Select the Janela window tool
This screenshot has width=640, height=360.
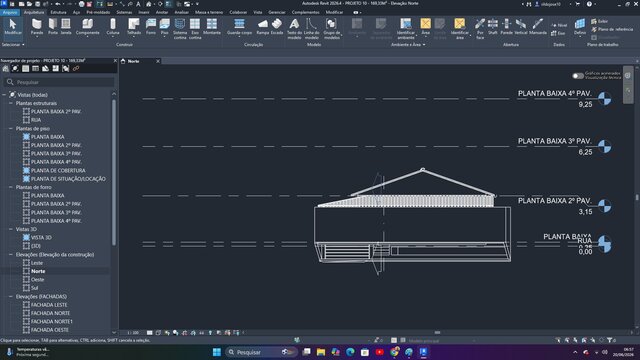(x=66, y=27)
